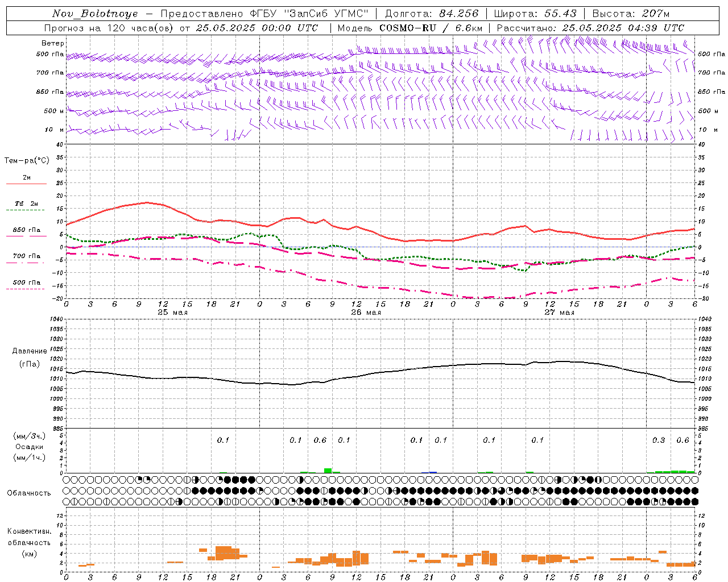Click the (мм/3ч.) precipitation unit label
728x582 pixels.
tap(30, 436)
